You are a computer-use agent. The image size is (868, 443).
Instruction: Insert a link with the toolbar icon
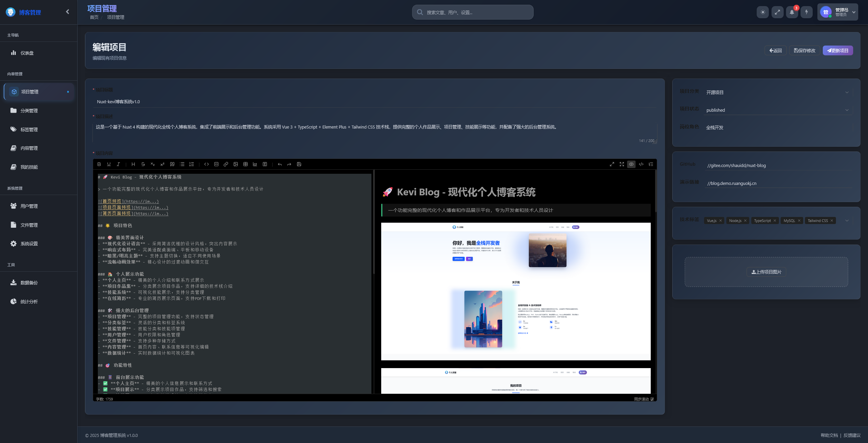point(226,164)
